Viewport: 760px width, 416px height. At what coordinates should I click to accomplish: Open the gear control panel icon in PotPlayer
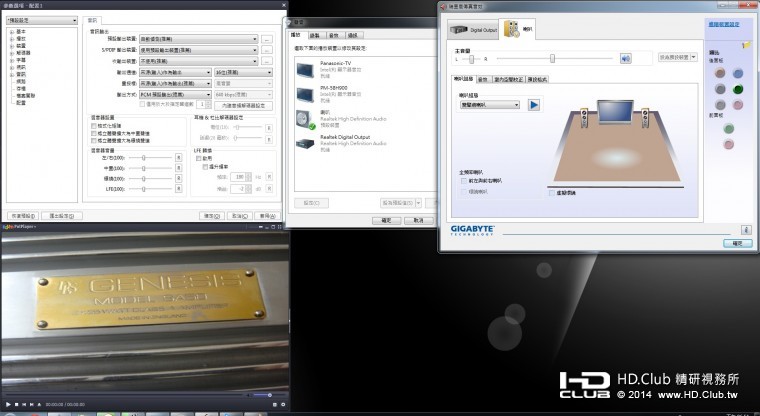283,404
